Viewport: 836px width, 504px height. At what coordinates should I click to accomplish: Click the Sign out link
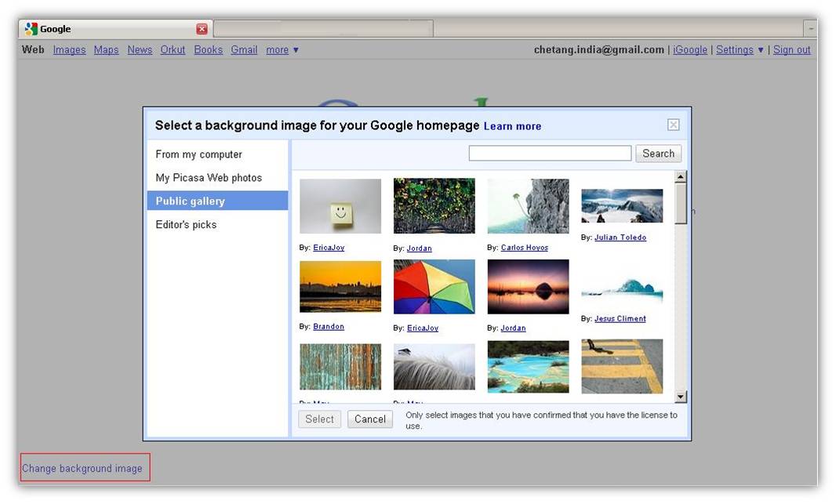coord(792,49)
